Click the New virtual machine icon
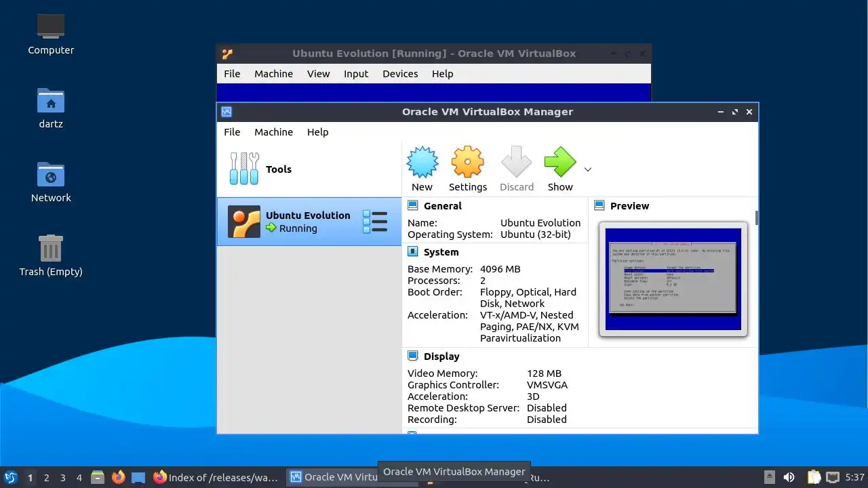 tap(422, 162)
